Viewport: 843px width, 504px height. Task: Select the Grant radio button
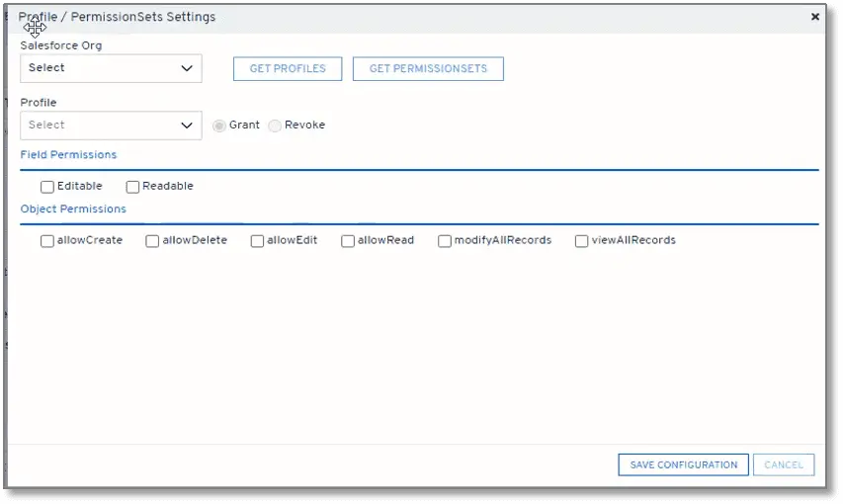(218, 126)
